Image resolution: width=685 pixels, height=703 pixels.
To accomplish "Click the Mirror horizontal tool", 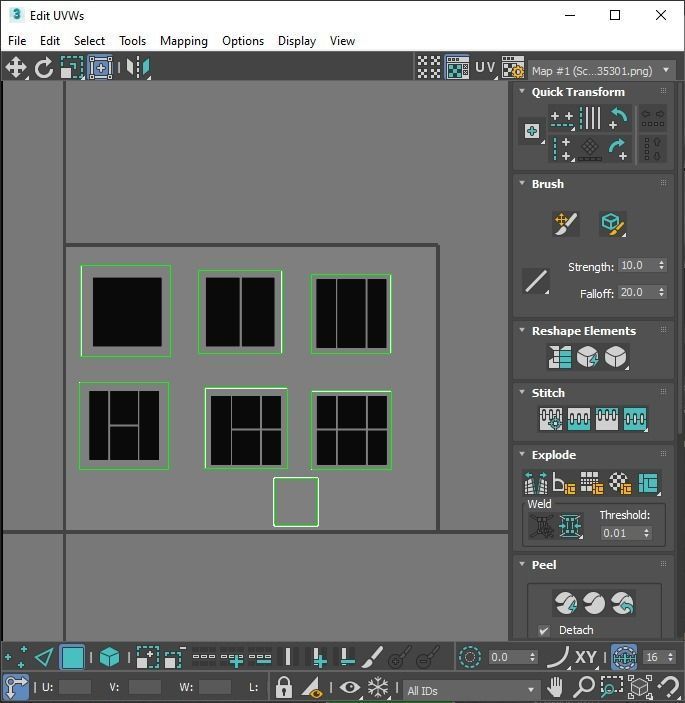I will click(139, 68).
